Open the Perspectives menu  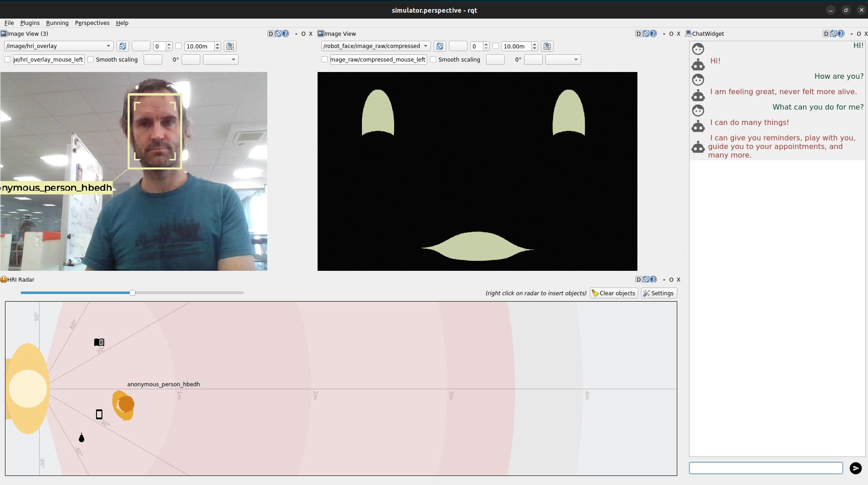click(92, 23)
